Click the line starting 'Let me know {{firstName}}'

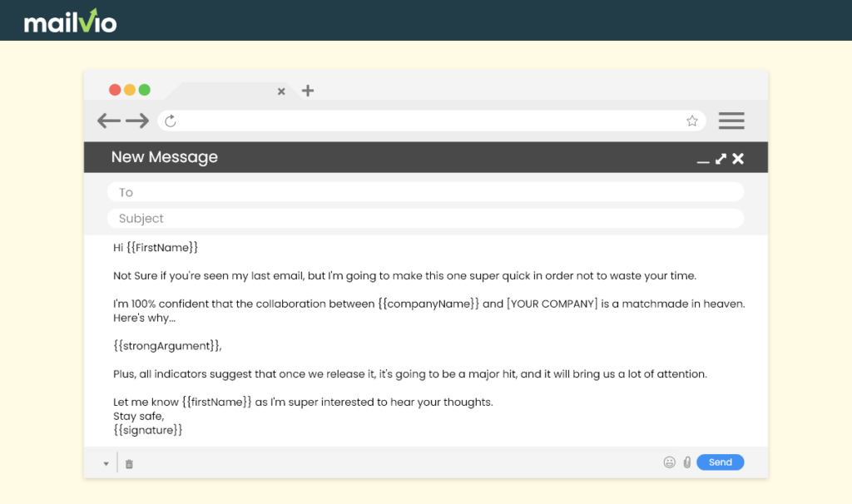[x=303, y=403]
